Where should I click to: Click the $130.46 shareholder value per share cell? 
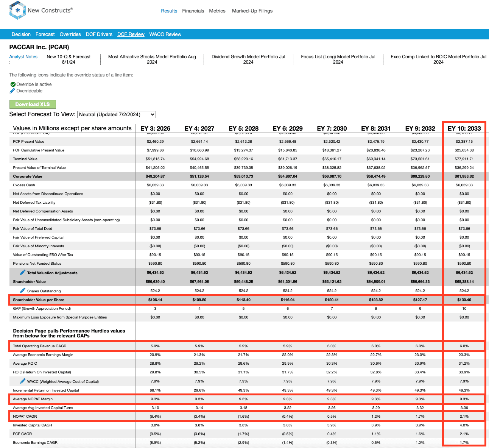click(x=464, y=300)
